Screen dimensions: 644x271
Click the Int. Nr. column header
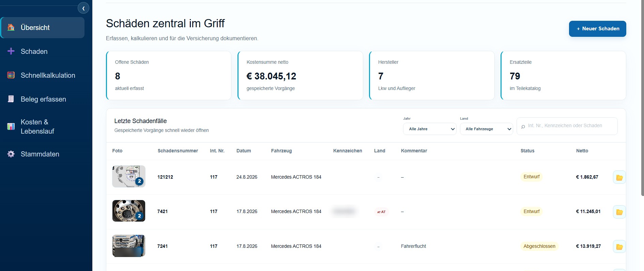[217, 151]
